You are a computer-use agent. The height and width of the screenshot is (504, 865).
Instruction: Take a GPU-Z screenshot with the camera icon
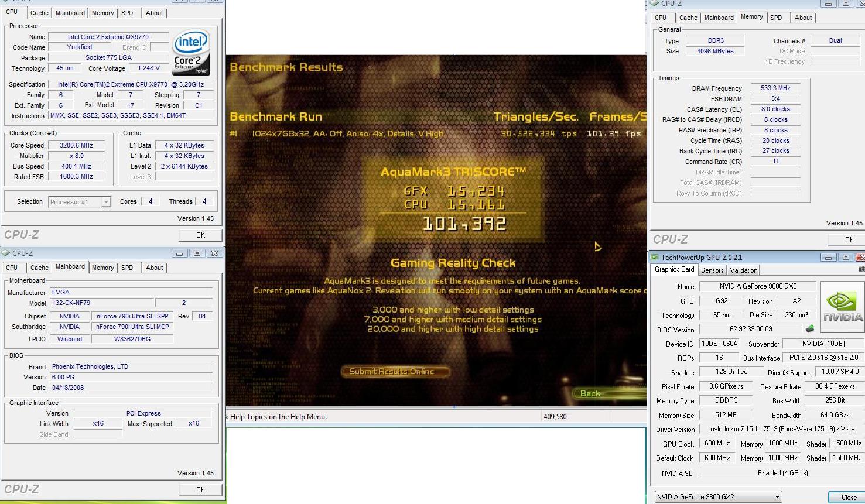[861, 270]
